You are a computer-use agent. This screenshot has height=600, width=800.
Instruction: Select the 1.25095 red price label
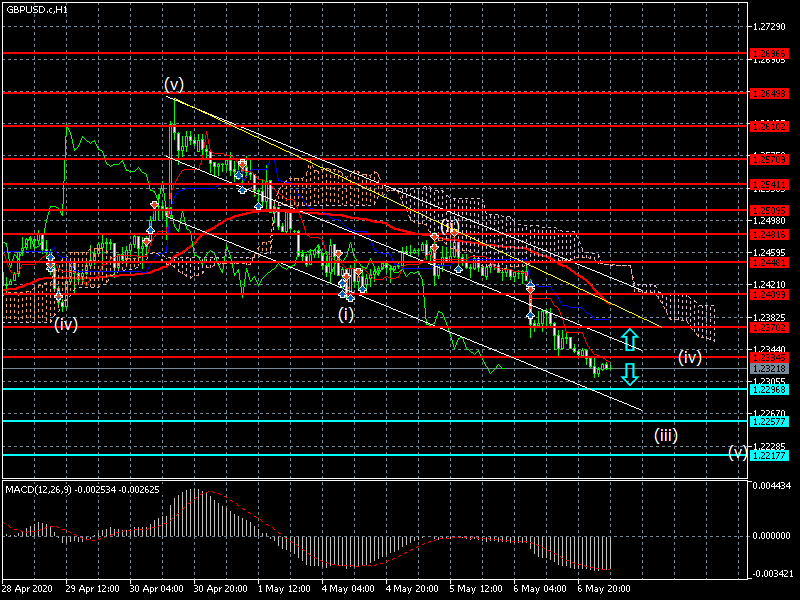769,210
